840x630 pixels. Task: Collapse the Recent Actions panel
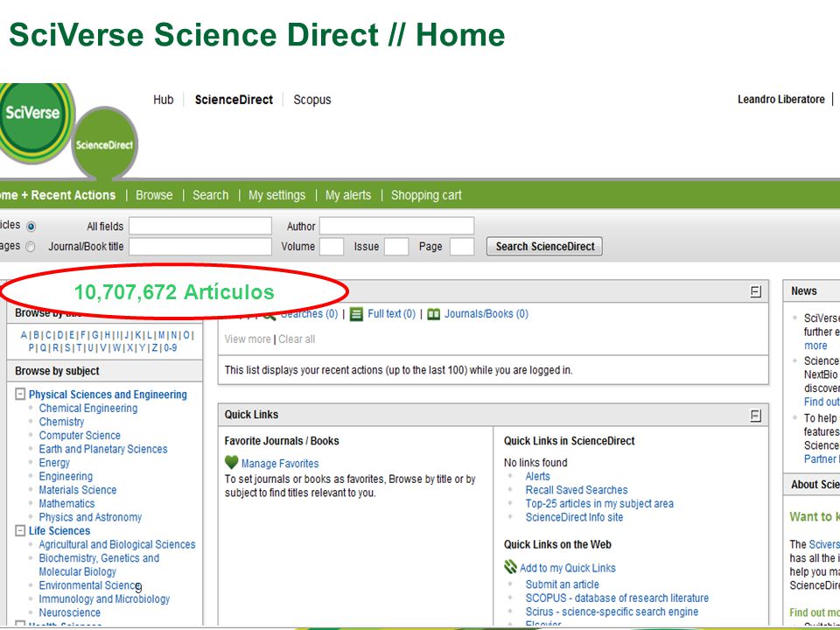755,292
